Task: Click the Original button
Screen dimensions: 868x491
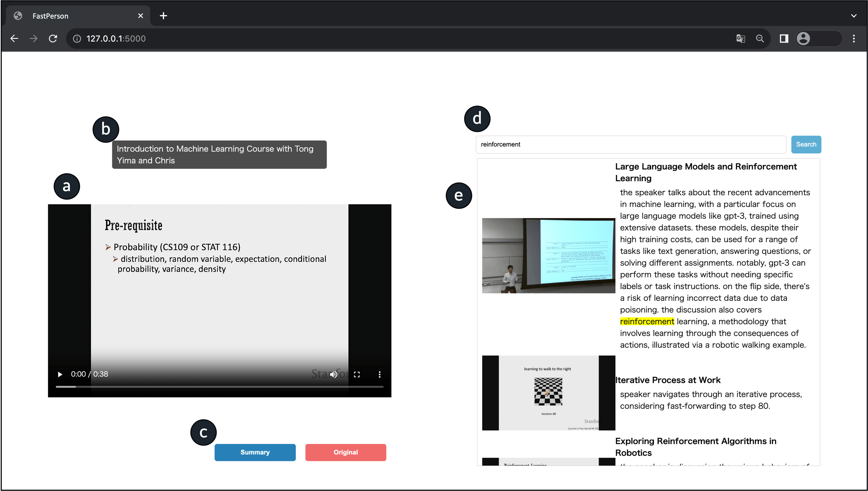Action: click(346, 452)
